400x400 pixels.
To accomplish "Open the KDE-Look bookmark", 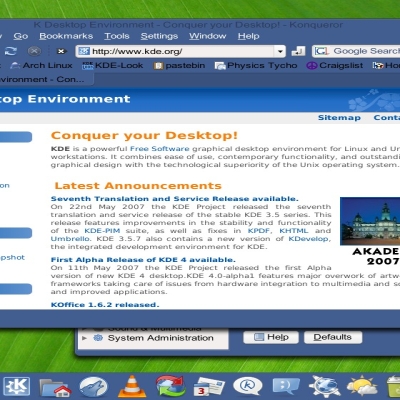I will point(113,65).
